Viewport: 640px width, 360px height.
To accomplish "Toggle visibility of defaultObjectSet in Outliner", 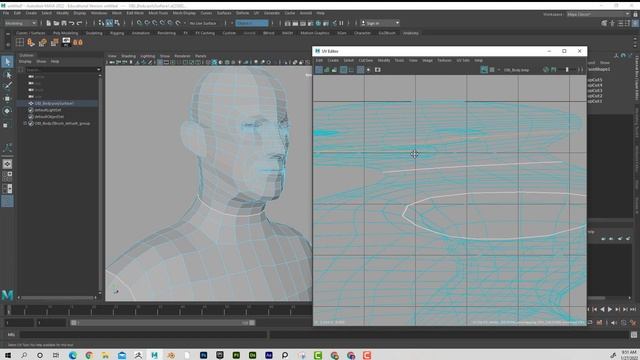I will click(31, 116).
